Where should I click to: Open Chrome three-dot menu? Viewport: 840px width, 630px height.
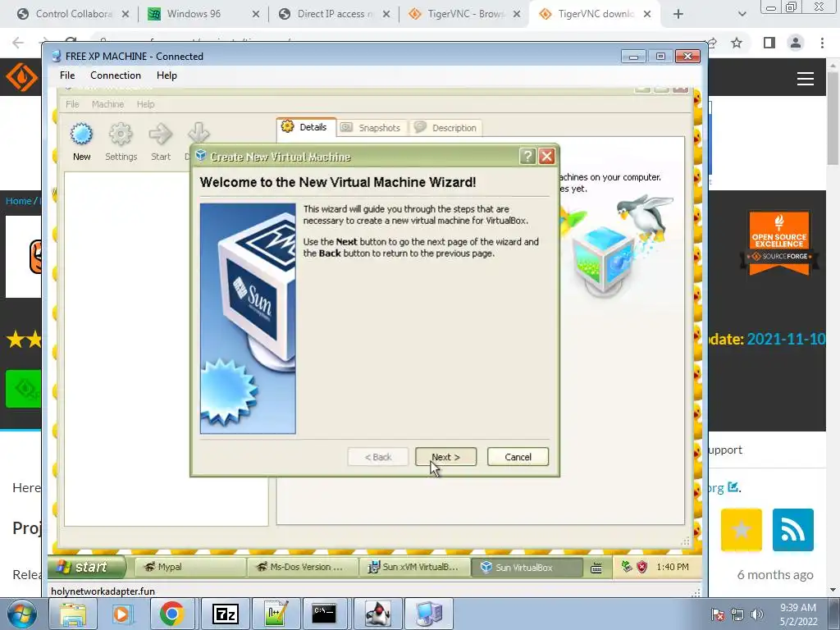[822, 43]
